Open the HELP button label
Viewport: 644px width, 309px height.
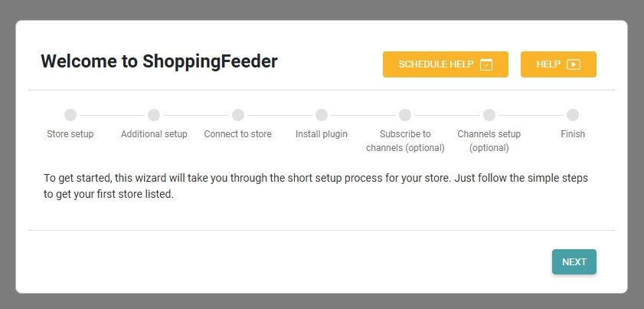(548, 64)
